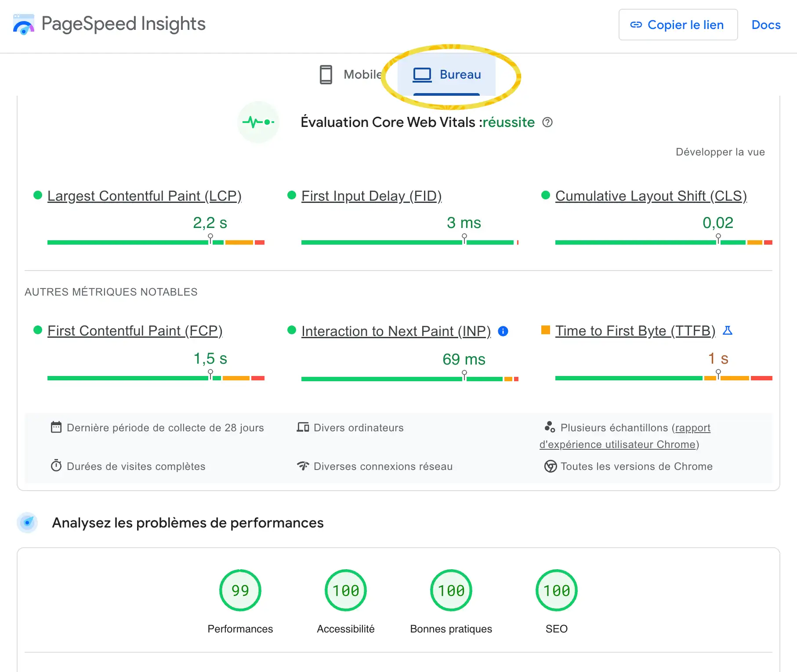Viewport: 797px width, 672px height.
Task: Click Dernière période de collecte de 28 jours
Action: (165, 427)
